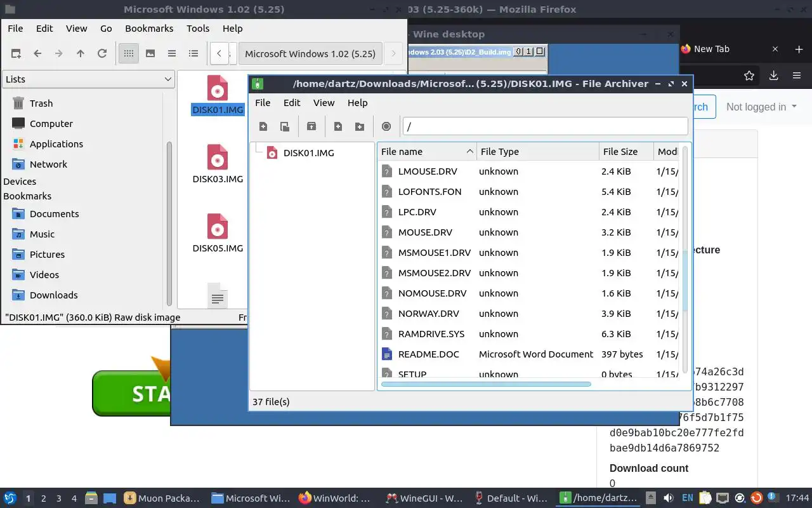
Task: Go up to parent folder
Action: pos(81,54)
